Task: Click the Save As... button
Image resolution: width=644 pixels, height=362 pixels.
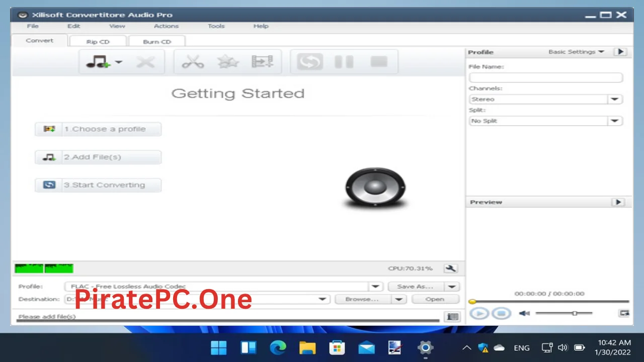Action: [416, 287]
